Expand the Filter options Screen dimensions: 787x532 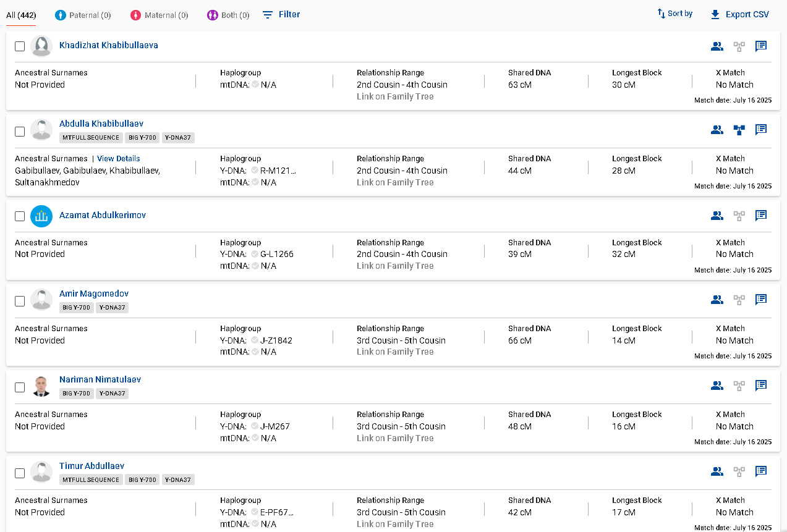[281, 14]
